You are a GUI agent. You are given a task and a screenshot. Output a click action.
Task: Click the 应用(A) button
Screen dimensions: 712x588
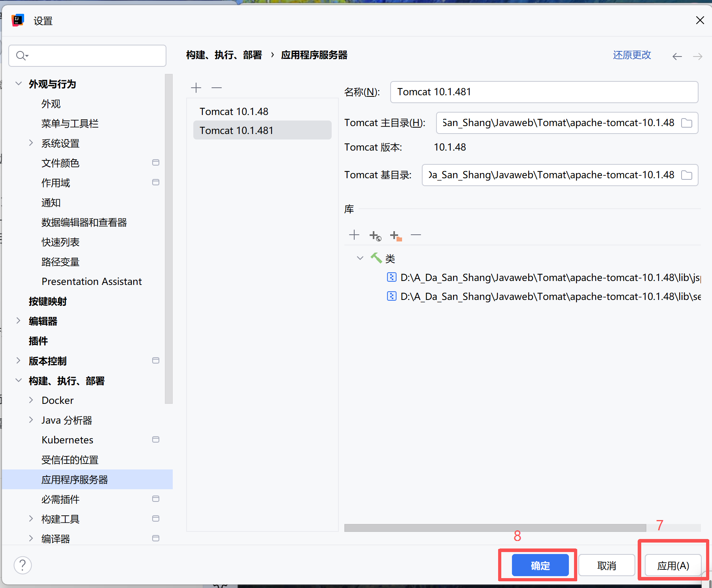tap(673, 565)
